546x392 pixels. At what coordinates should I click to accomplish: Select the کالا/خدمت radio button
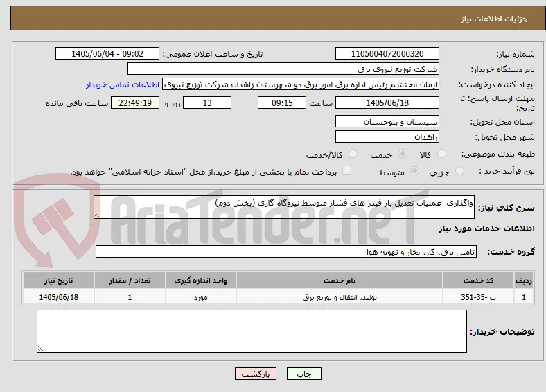[x=353, y=154]
